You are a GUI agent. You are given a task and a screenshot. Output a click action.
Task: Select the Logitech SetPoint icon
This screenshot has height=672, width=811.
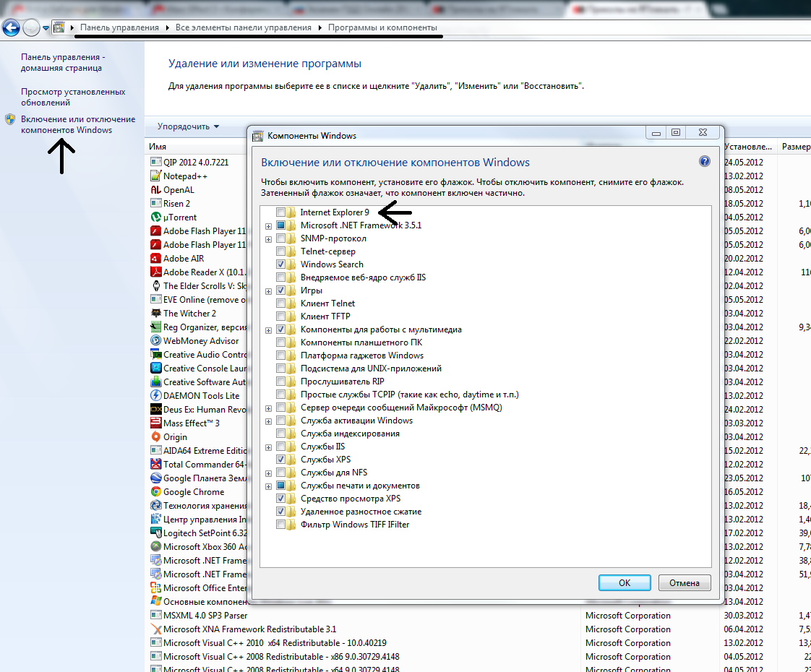point(155,533)
